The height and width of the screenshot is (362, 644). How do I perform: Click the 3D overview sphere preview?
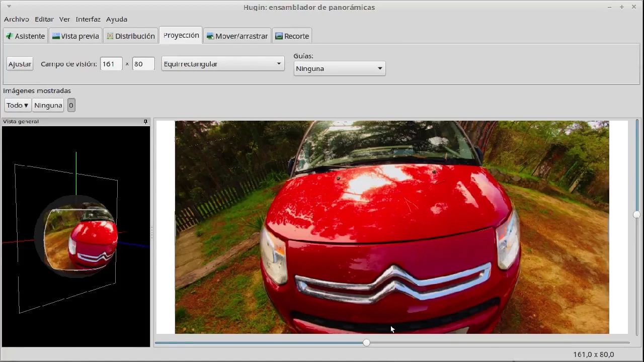(x=76, y=236)
